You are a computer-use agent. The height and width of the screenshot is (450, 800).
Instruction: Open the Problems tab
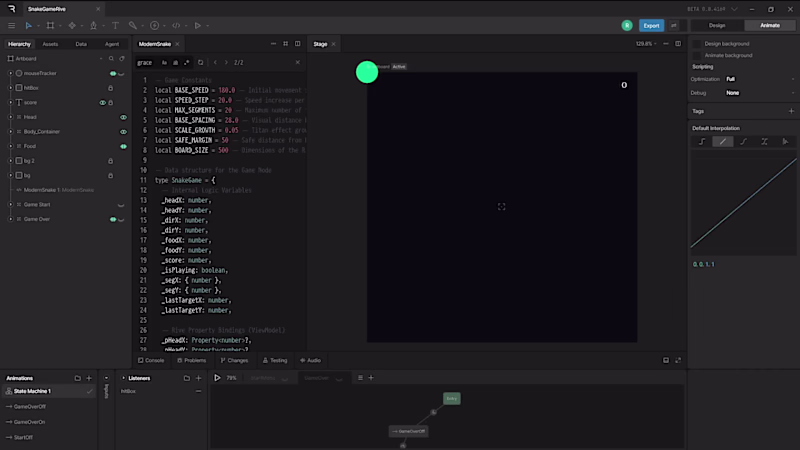(192, 360)
